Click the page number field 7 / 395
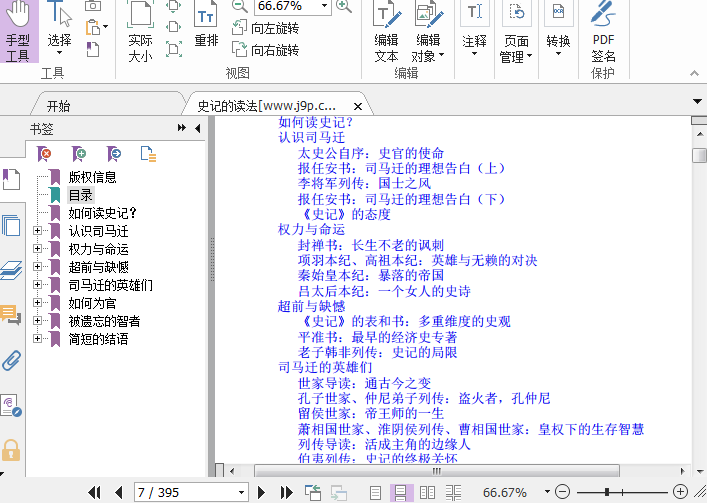This screenshot has height=503, width=707. pos(185,492)
